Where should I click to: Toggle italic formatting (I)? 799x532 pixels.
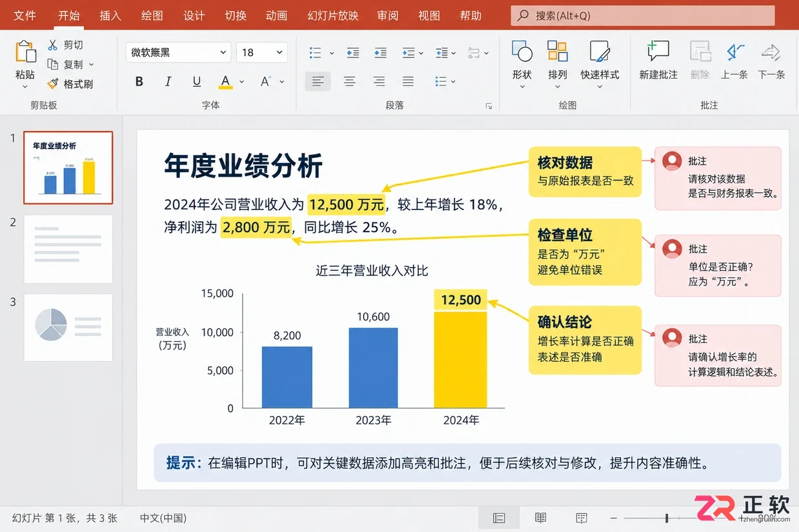[168, 81]
